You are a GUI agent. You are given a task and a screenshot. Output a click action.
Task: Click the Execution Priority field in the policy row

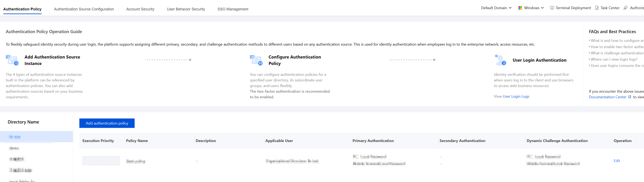tap(101, 161)
